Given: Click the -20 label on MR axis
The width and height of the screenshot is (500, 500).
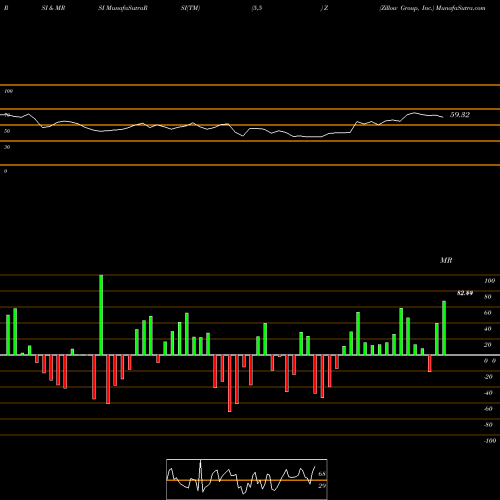Looking at the screenshot, I should [488, 377].
